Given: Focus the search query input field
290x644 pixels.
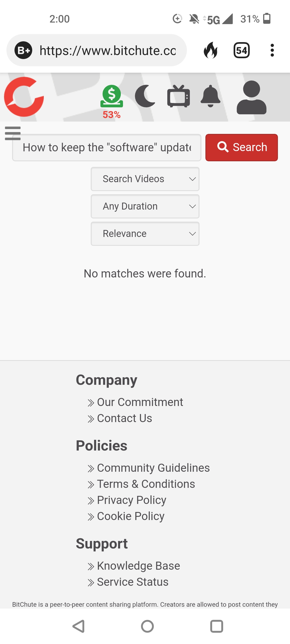Looking at the screenshot, I should point(107,147).
